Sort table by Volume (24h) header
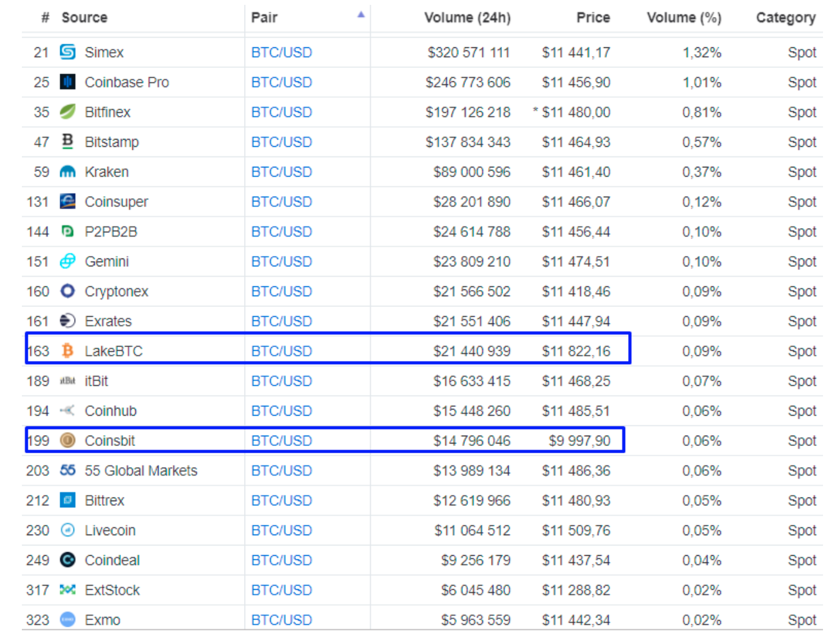 [467, 18]
